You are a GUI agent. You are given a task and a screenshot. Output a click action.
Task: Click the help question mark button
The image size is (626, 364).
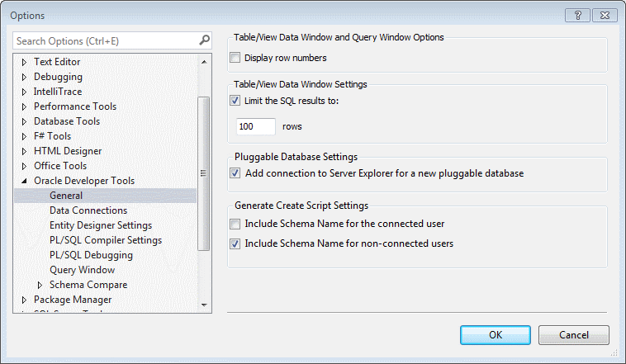578,16
